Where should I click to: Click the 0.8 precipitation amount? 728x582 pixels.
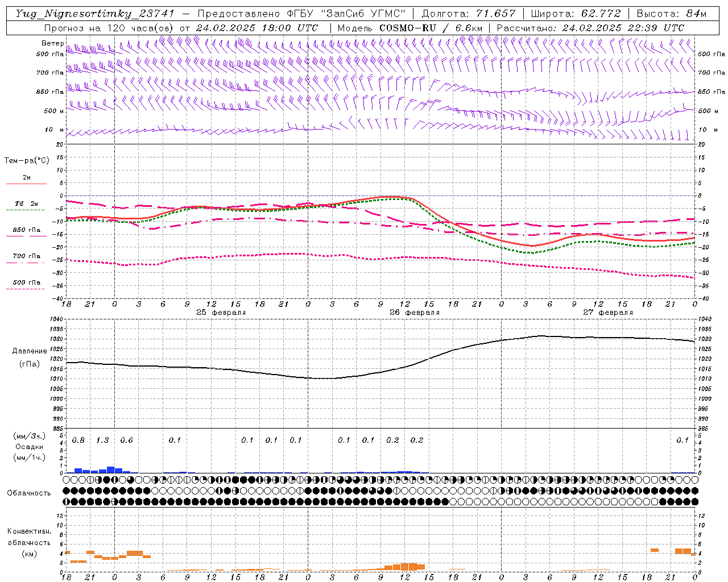78,440
